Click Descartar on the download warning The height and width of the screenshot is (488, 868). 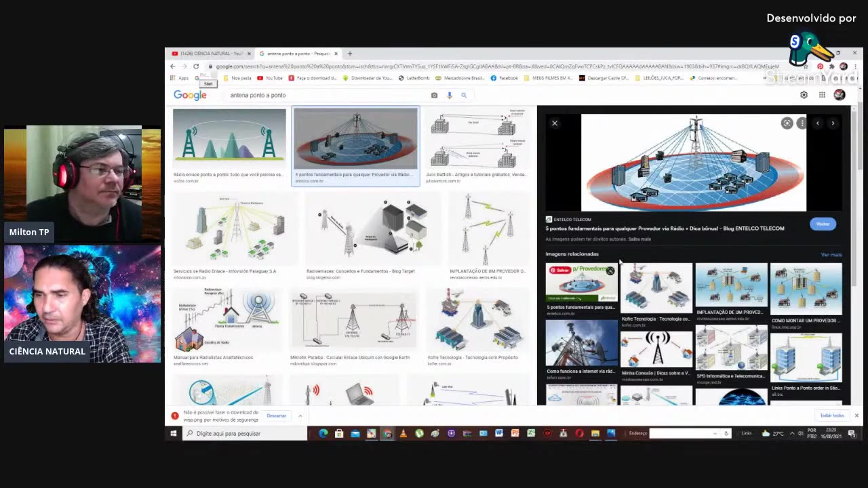(276, 415)
